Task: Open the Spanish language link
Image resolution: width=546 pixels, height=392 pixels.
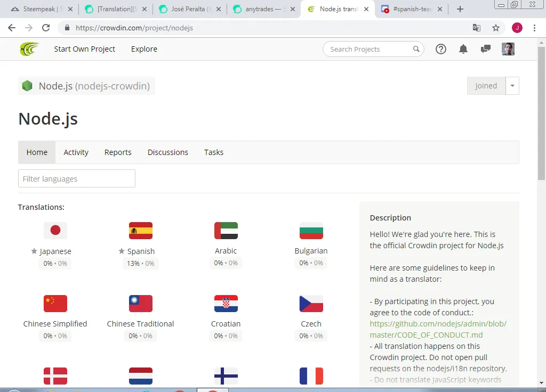Action: point(141,251)
